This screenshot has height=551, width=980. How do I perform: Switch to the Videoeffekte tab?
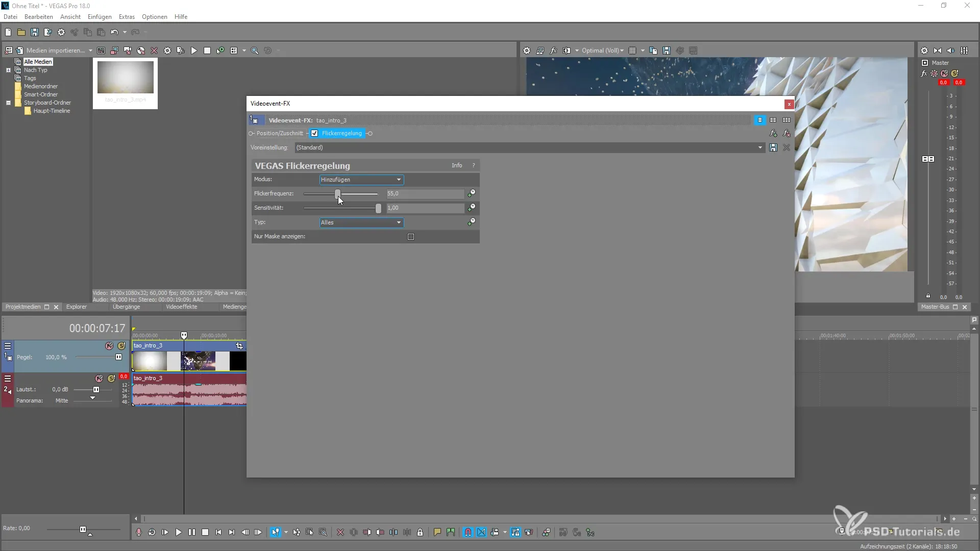181,307
